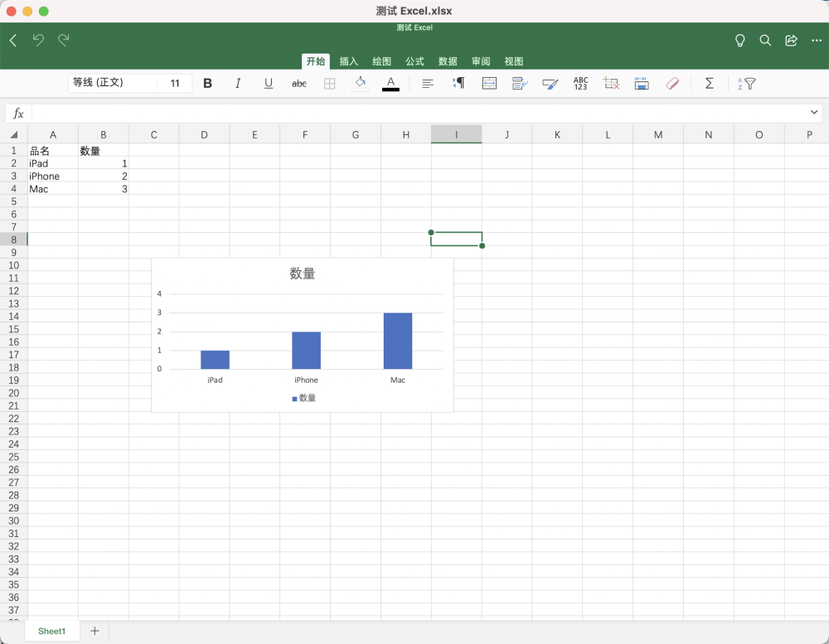Click the fill color paint bucket
This screenshot has height=644, width=829.
pos(360,83)
